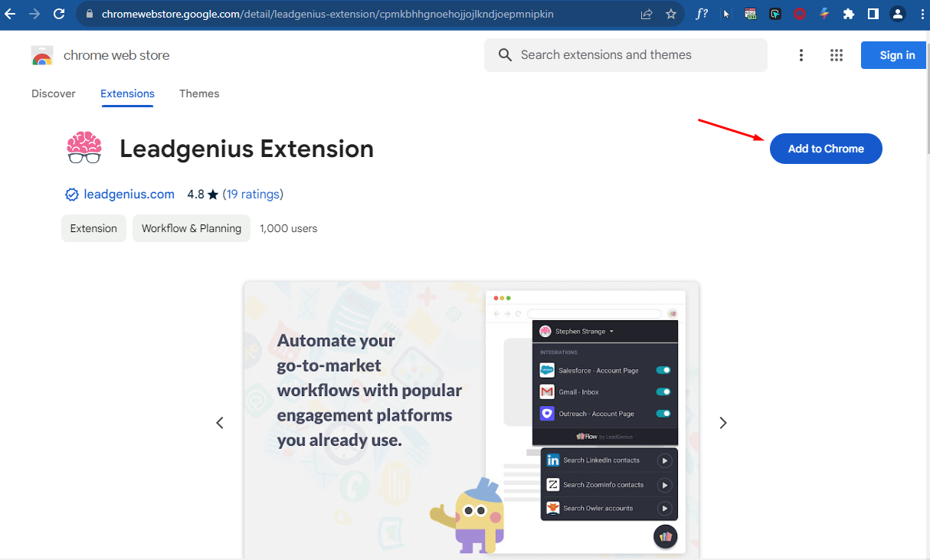Open the Google apps grid
The height and width of the screenshot is (560, 930).
pyautogui.click(x=837, y=55)
